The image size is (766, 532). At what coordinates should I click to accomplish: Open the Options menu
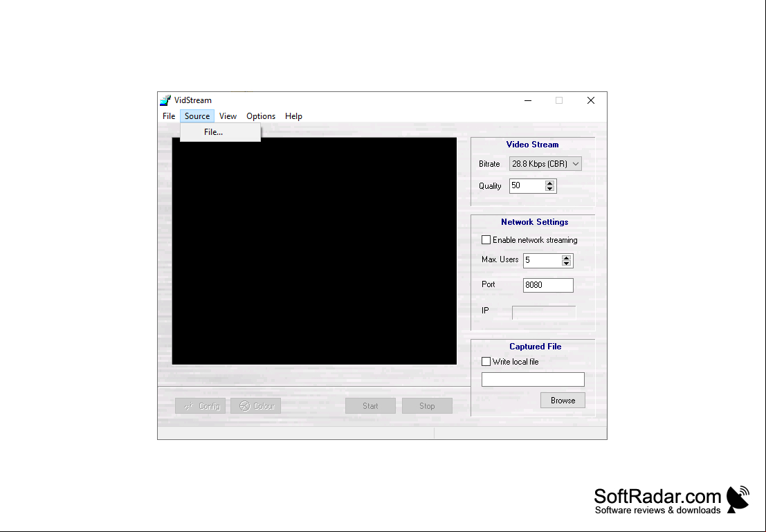pos(260,116)
